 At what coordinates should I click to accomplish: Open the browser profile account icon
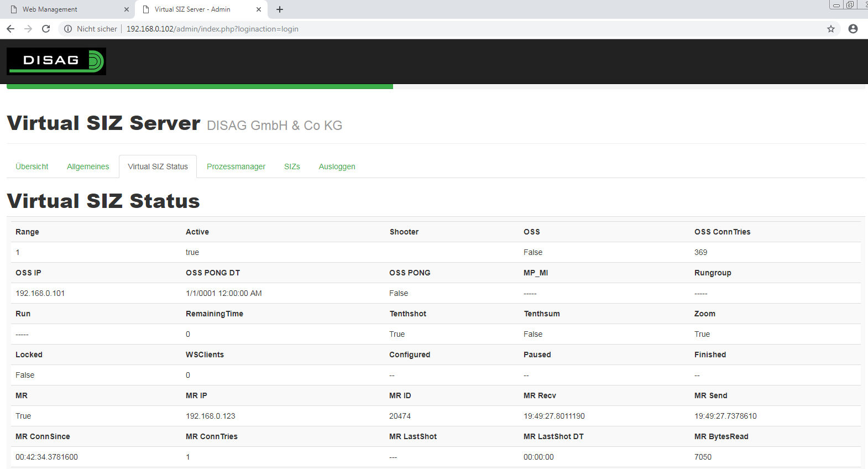click(853, 29)
